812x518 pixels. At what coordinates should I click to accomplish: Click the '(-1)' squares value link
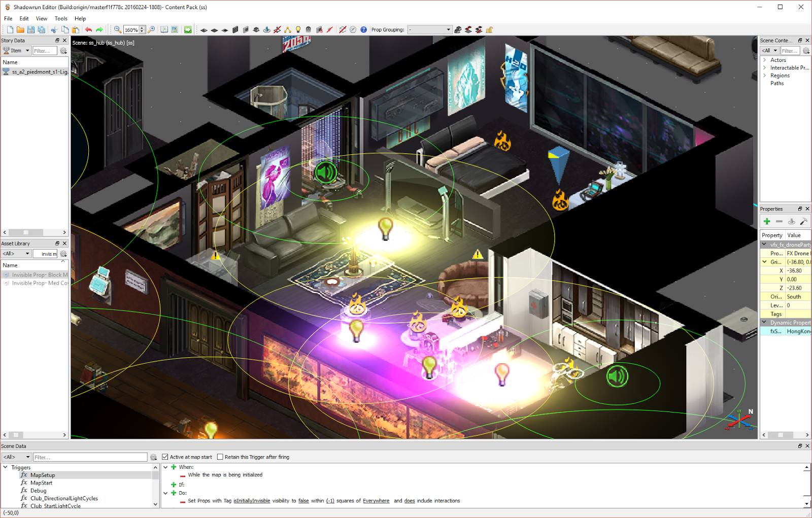[x=330, y=501]
